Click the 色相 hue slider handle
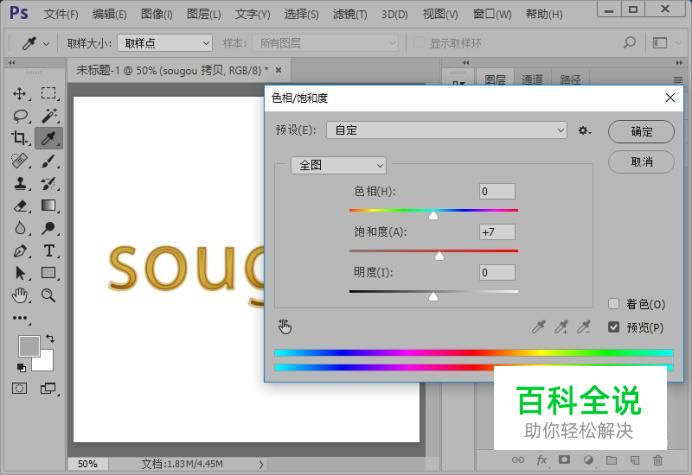Image resolution: width=692 pixels, height=475 pixels. pos(433,215)
